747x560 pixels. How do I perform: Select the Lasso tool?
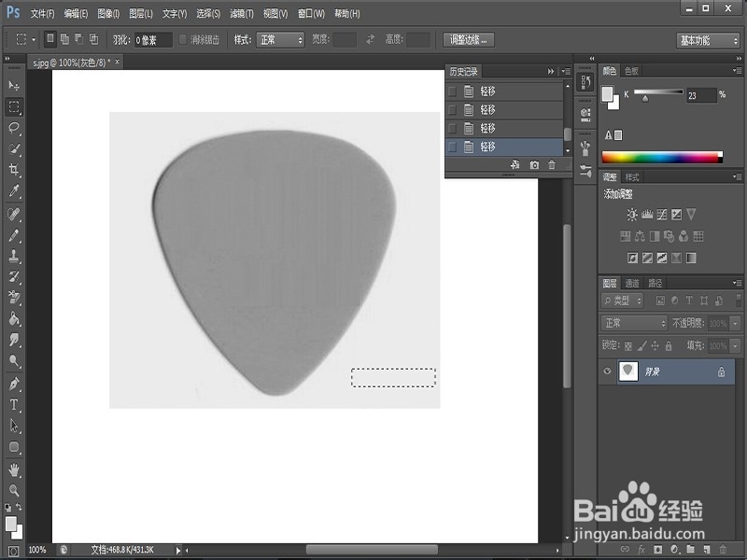click(x=14, y=128)
